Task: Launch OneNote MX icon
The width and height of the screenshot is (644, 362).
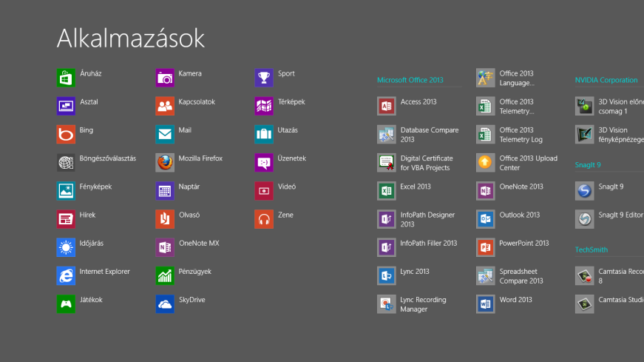Action: [x=165, y=248]
